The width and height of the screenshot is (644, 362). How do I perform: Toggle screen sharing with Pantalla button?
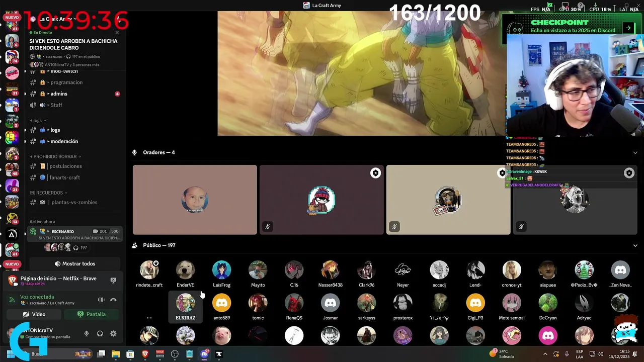point(92,314)
